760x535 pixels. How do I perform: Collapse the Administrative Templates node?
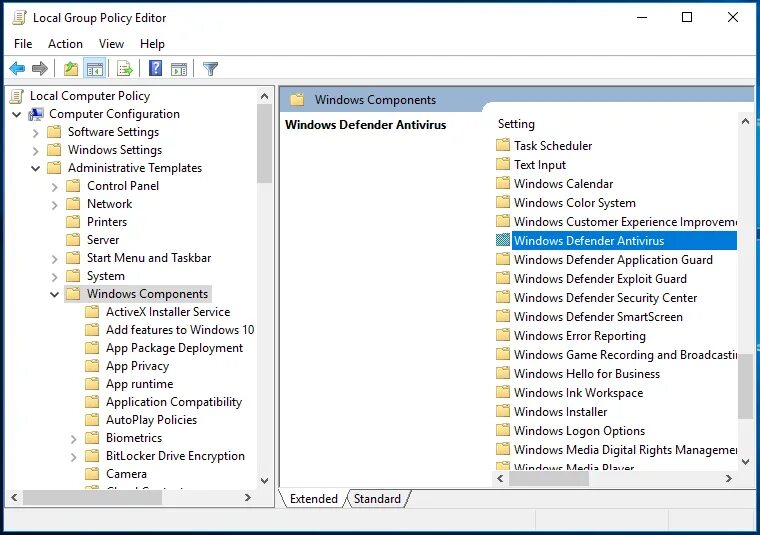tap(35, 169)
